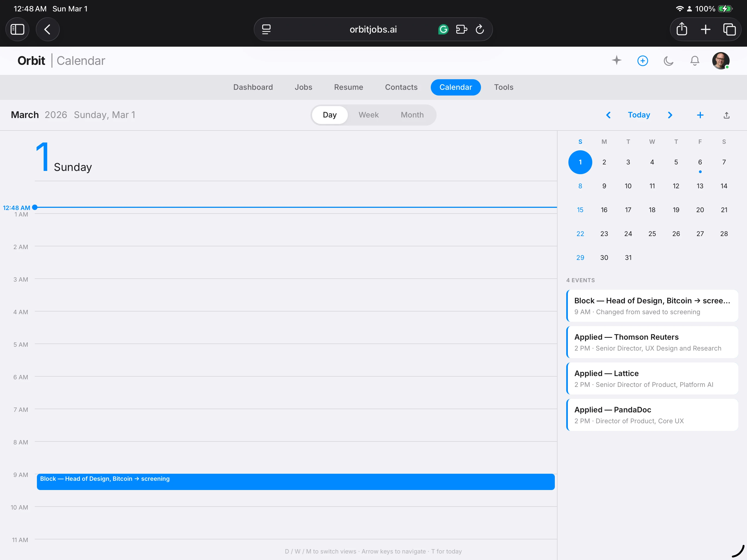Open the notifications bell
Image resolution: width=747 pixels, height=560 pixels.
click(694, 61)
